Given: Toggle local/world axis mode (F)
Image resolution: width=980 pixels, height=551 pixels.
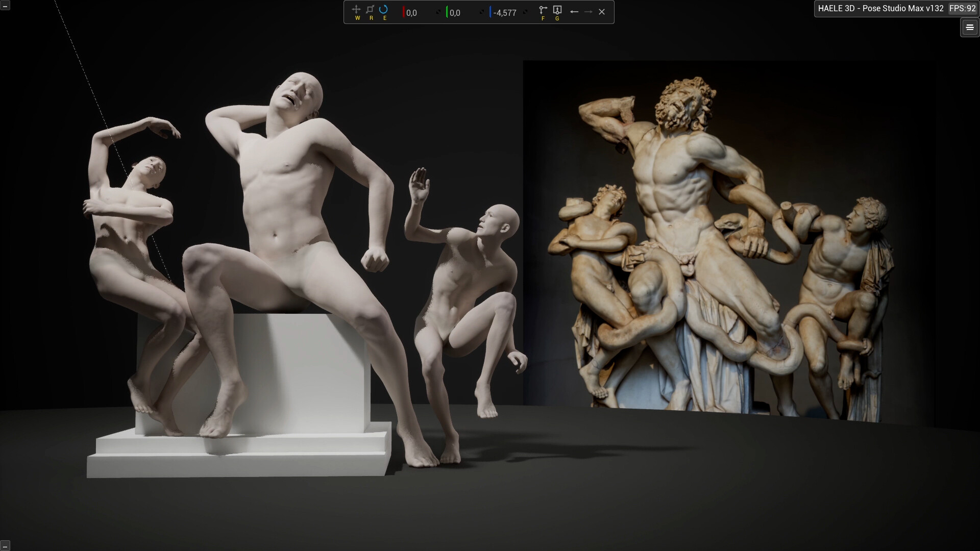Looking at the screenshot, I should point(543,10).
